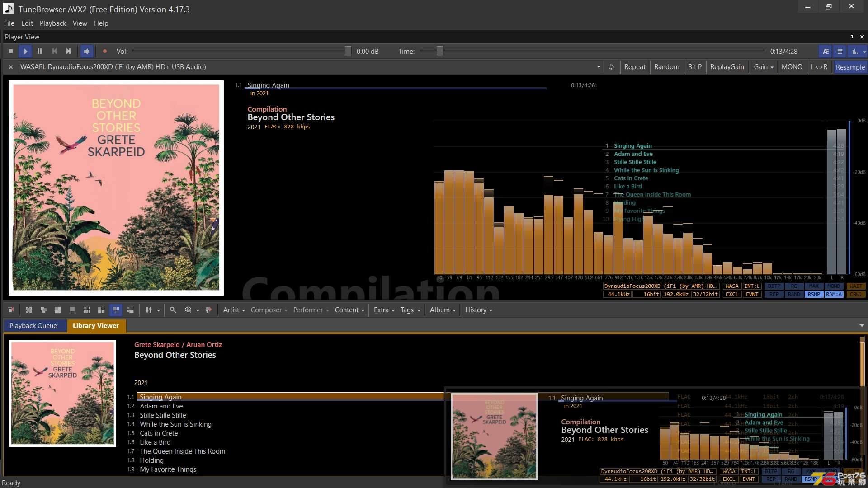
Task: Pause the current track
Action: coord(40,52)
